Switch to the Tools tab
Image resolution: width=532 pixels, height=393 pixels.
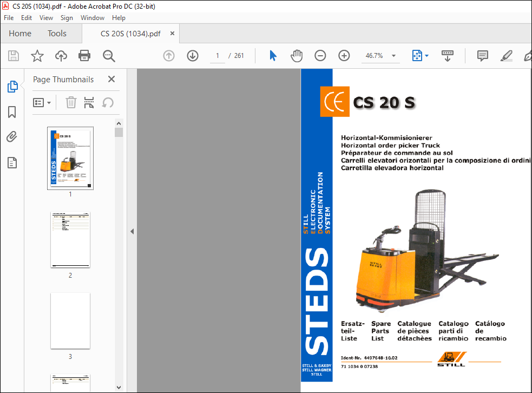point(57,33)
